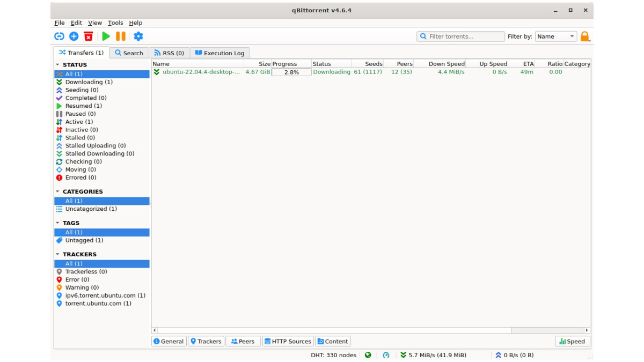Viewport: 644px width, 362px height.
Task: Switch to the RSS (0) tab
Action: tap(169, 53)
